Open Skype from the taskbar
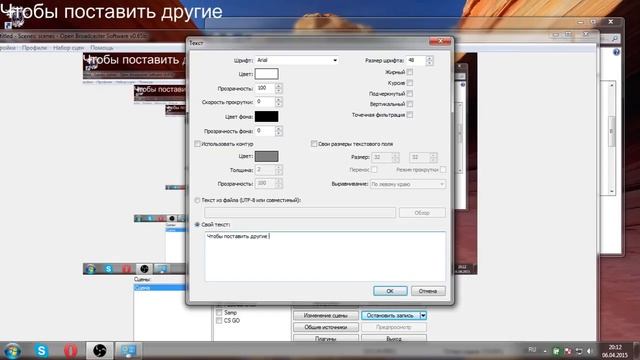The width and height of the screenshot is (640, 360). pos(41,351)
